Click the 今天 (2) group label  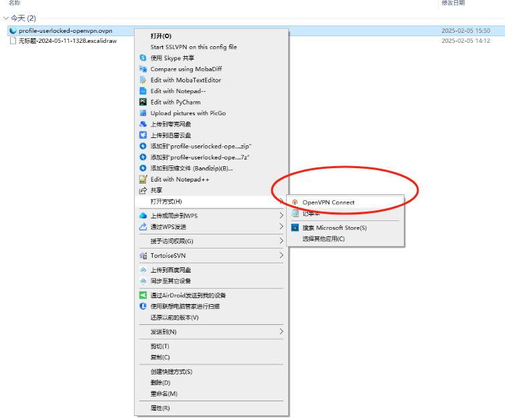(23, 18)
